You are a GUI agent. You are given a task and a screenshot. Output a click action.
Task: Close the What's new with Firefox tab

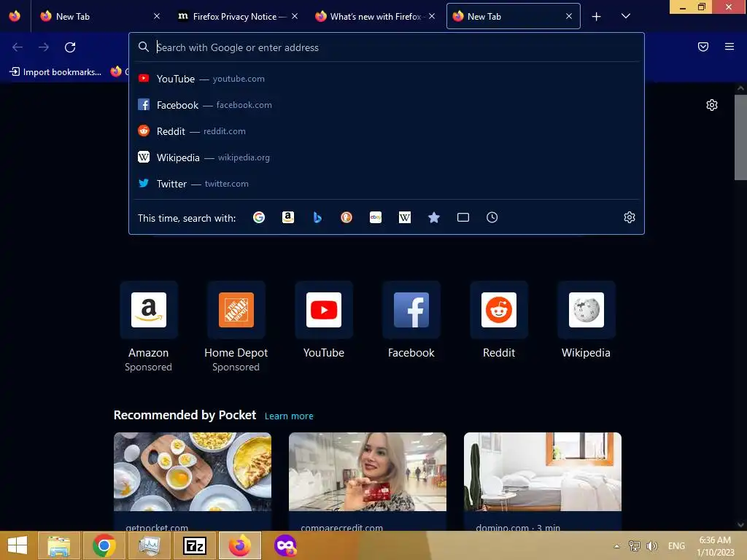coord(432,16)
